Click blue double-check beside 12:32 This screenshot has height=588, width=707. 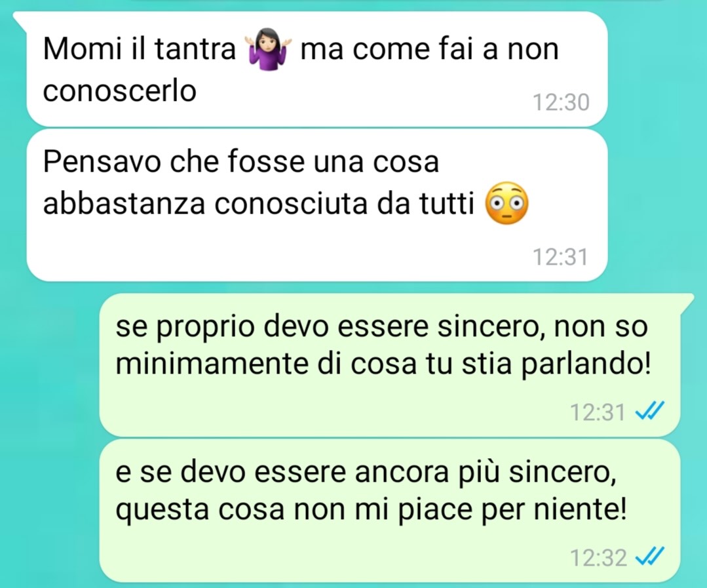coord(649,556)
